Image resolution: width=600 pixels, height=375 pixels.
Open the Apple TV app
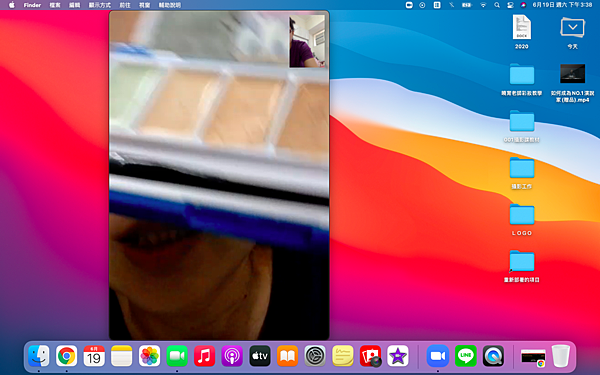point(260,356)
